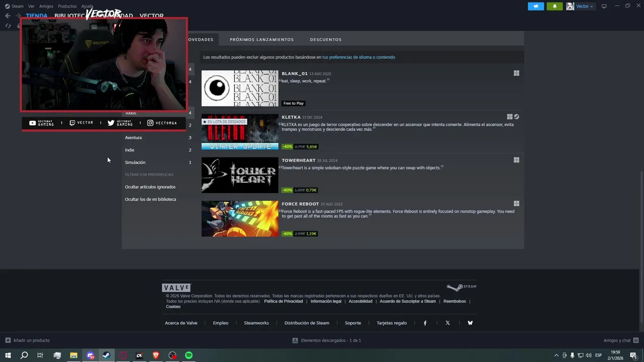Viewport: 644px width, 362px height.
Task: Show hidden system tray icons
Action: tap(556, 355)
